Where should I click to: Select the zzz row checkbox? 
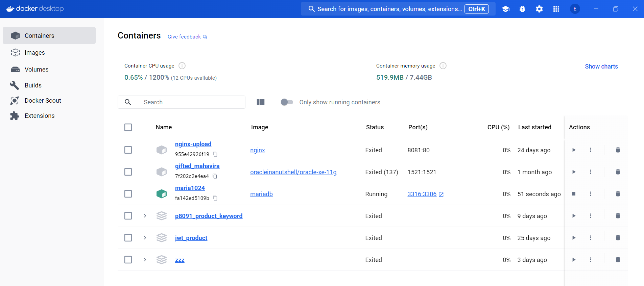[x=128, y=260]
